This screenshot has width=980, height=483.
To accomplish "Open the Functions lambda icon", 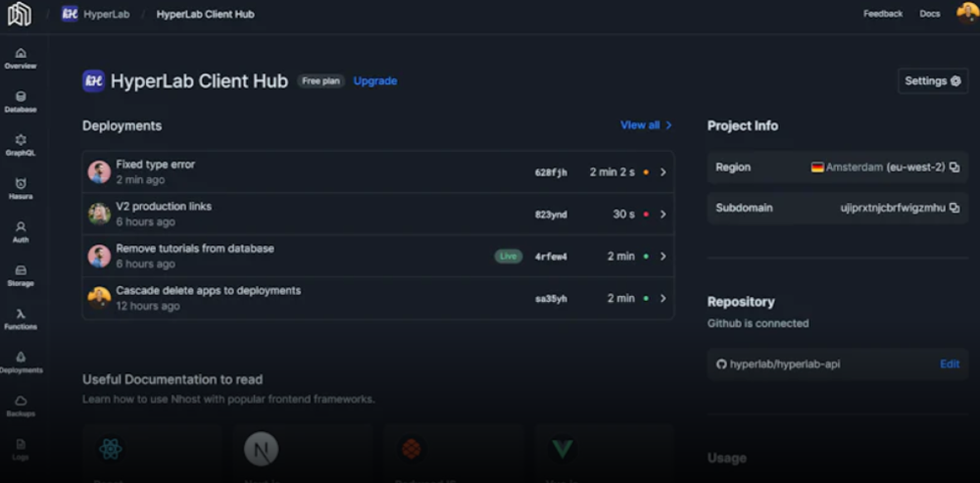I will click(x=21, y=314).
